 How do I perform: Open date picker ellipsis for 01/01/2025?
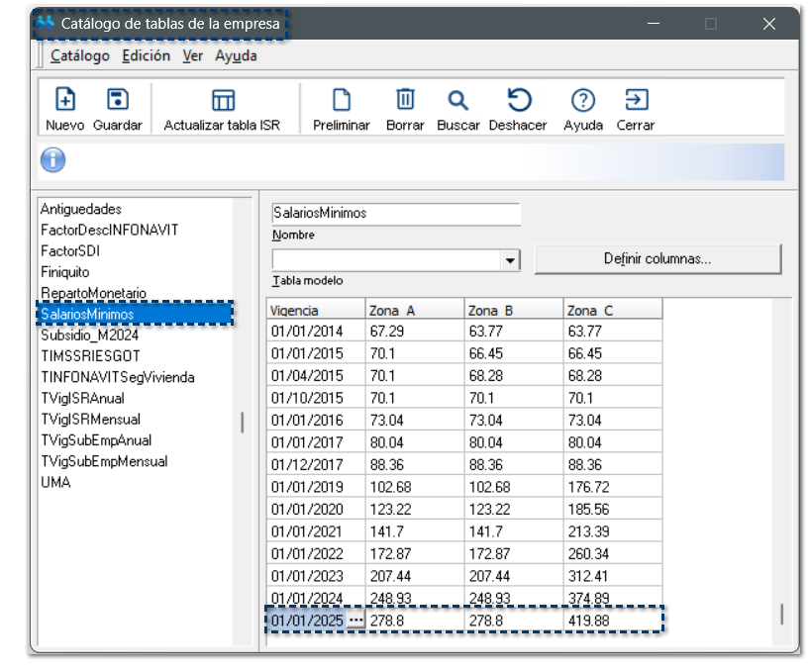pos(355,621)
